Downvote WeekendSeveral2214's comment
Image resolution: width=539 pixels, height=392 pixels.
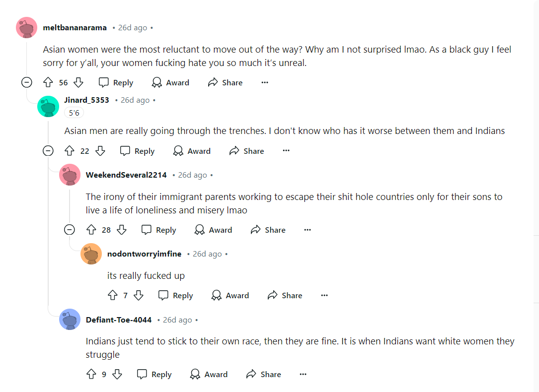click(121, 230)
